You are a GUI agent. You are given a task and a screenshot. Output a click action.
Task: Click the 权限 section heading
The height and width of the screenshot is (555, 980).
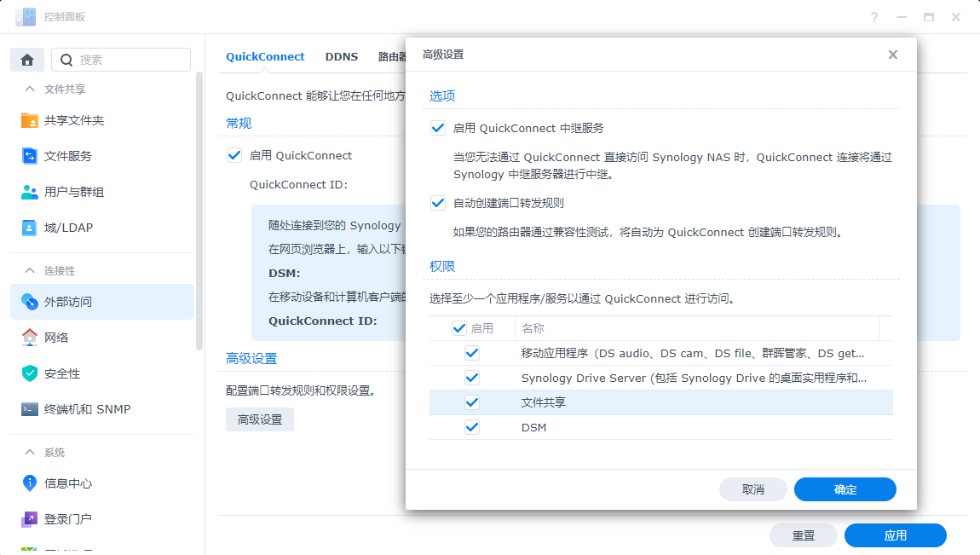tap(442, 266)
